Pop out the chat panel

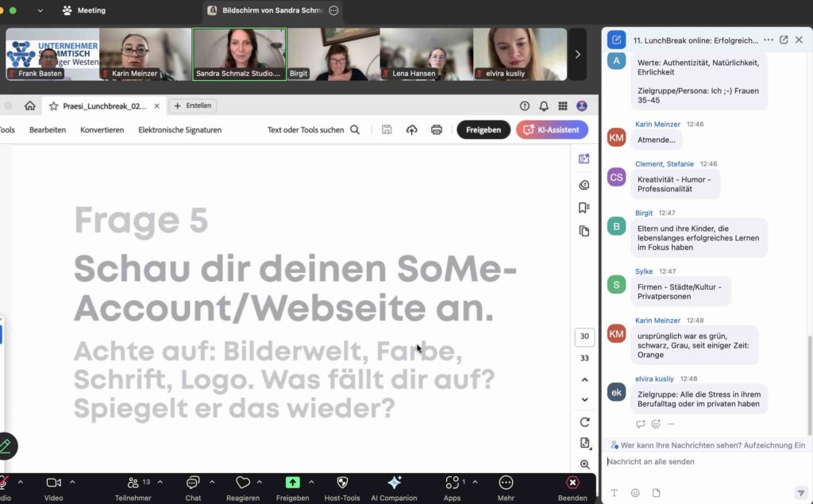point(784,40)
